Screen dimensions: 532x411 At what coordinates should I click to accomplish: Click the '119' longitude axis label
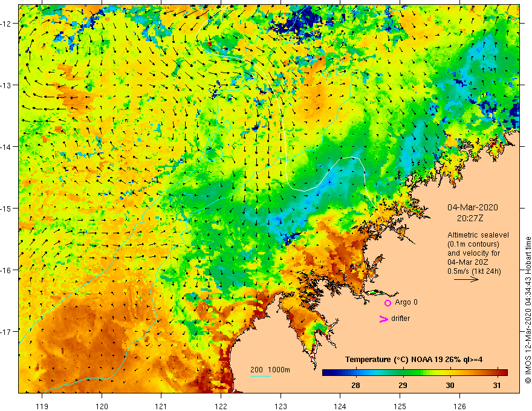click(42, 406)
